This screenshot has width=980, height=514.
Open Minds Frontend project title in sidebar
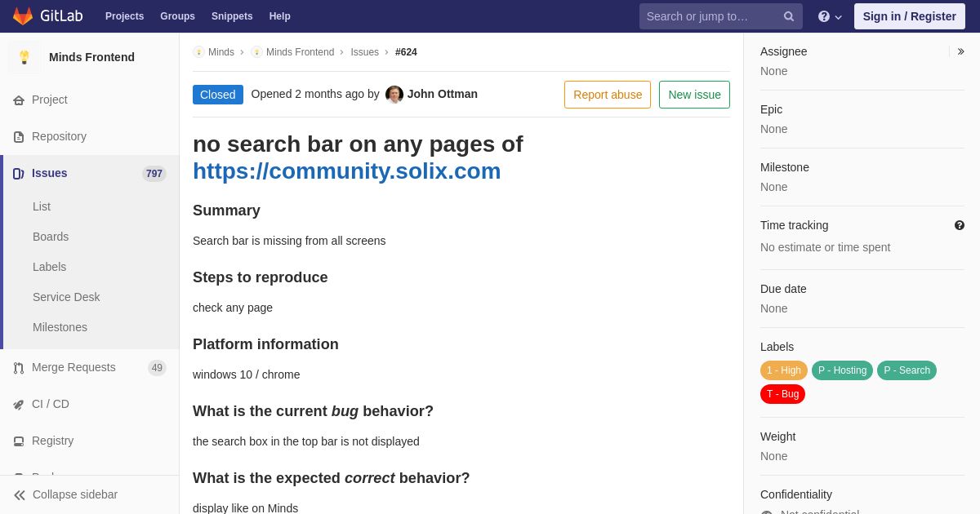pyautogui.click(x=91, y=57)
